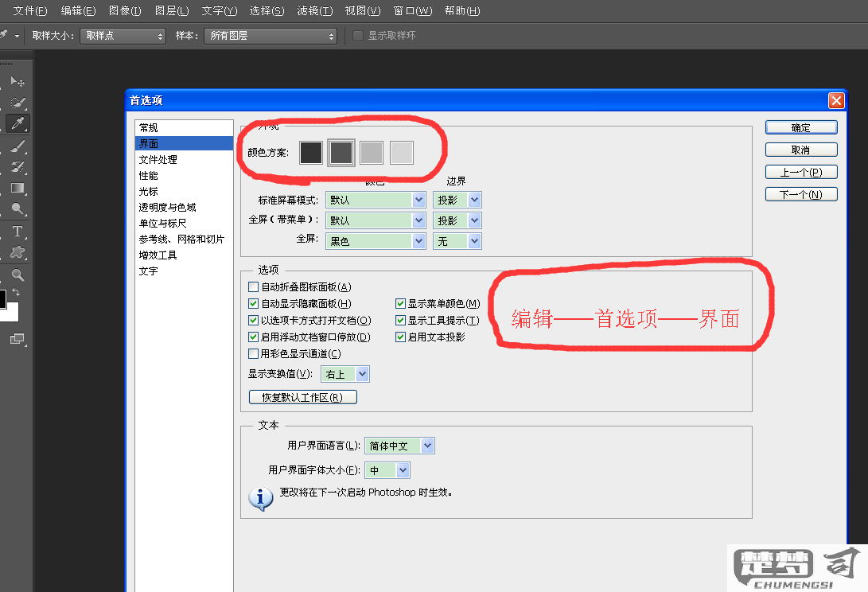868x592 pixels.
Task: Select 文件处理 in preferences list
Action: pyautogui.click(x=184, y=159)
